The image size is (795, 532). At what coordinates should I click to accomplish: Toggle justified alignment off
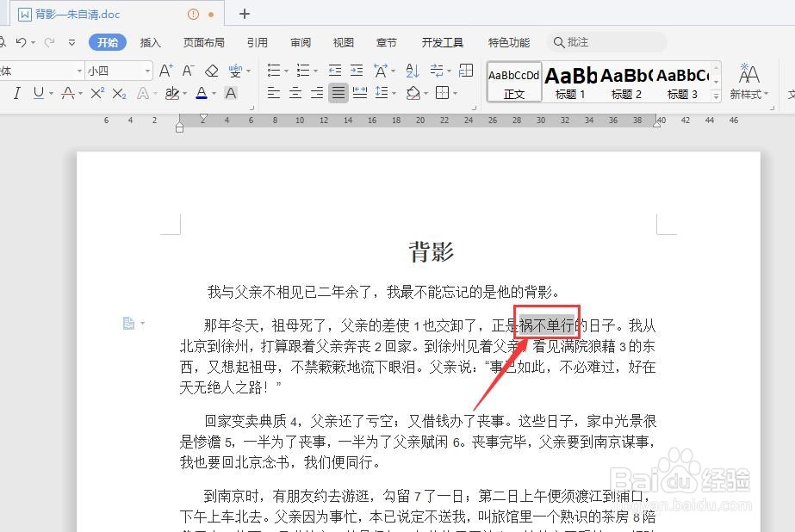point(338,91)
